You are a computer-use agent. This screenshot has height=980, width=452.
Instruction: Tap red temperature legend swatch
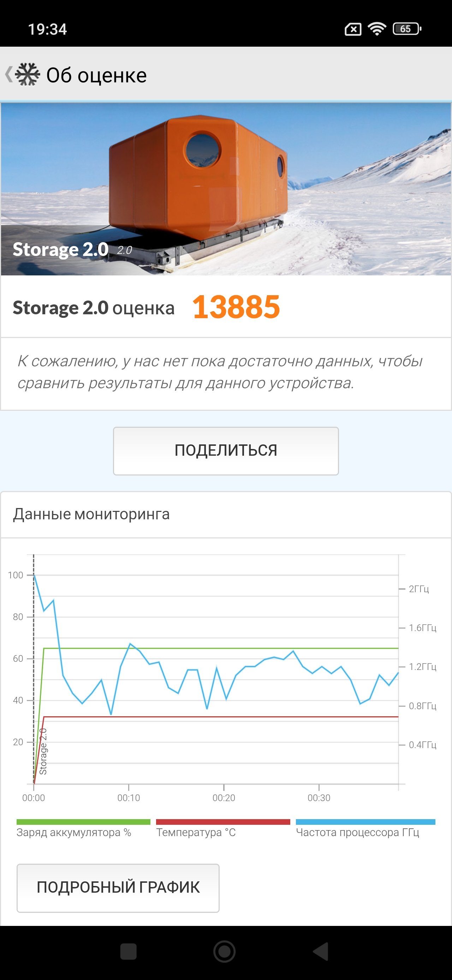223,822
